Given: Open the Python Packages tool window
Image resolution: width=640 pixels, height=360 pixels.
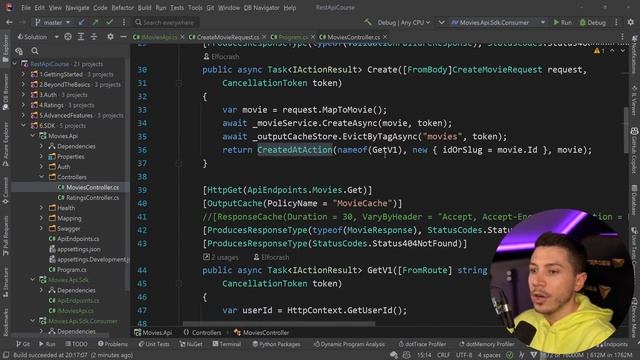Looking at the screenshot, I should [x=276, y=344].
